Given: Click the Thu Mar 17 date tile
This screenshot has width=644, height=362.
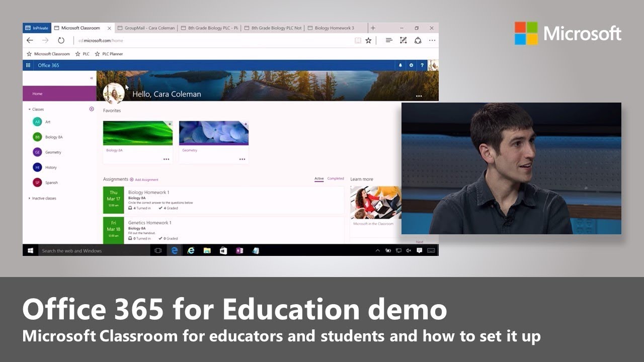Looking at the screenshot, I should coord(113,199).
